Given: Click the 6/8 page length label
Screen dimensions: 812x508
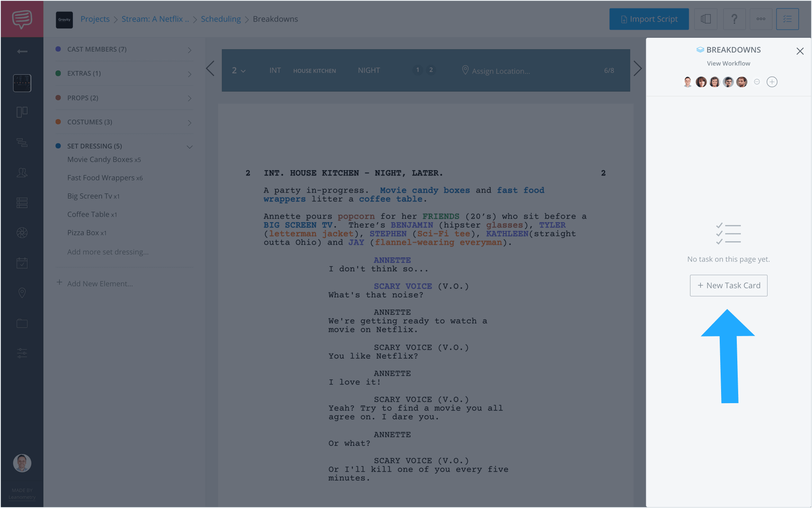Looking at the screenshot, I should pyautogui.click(x=609, y=71).
